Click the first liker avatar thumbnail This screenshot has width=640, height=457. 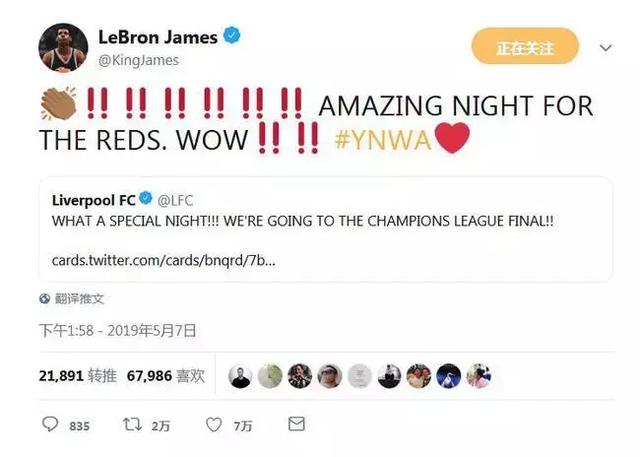click(240, 376)
